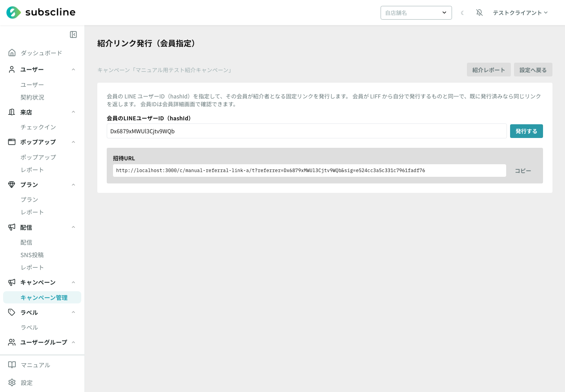565x392 pixels.
Task: Click the 紹介リンク発行（会員指定）heading
Action: (x=146, y=44)
